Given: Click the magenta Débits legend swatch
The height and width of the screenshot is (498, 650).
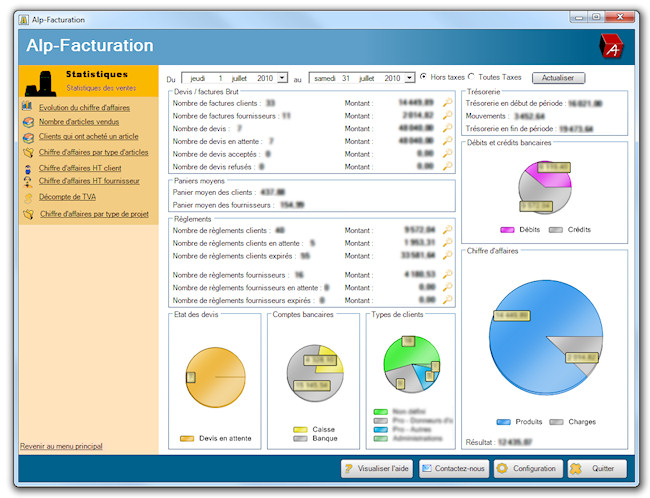Looking at the screenshot, I should 506,229.
